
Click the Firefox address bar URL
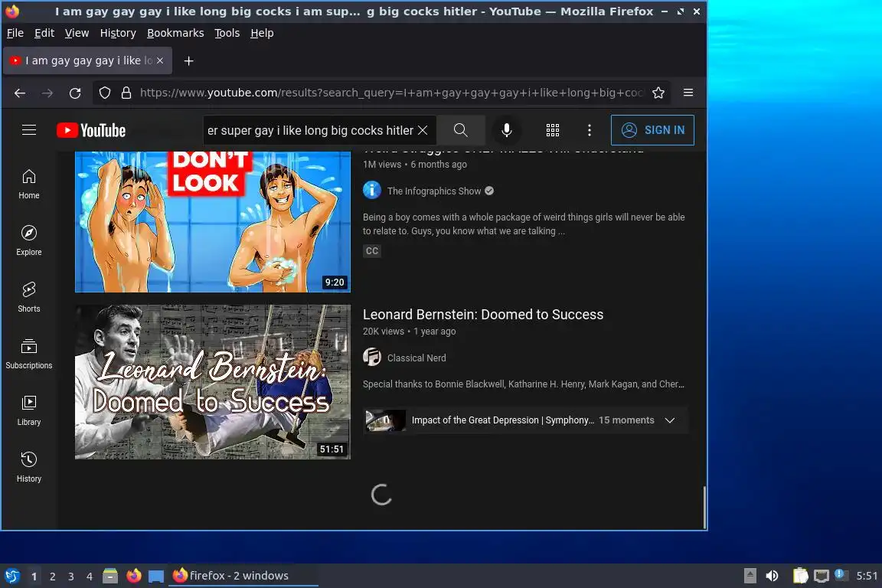tap(391, 93)
